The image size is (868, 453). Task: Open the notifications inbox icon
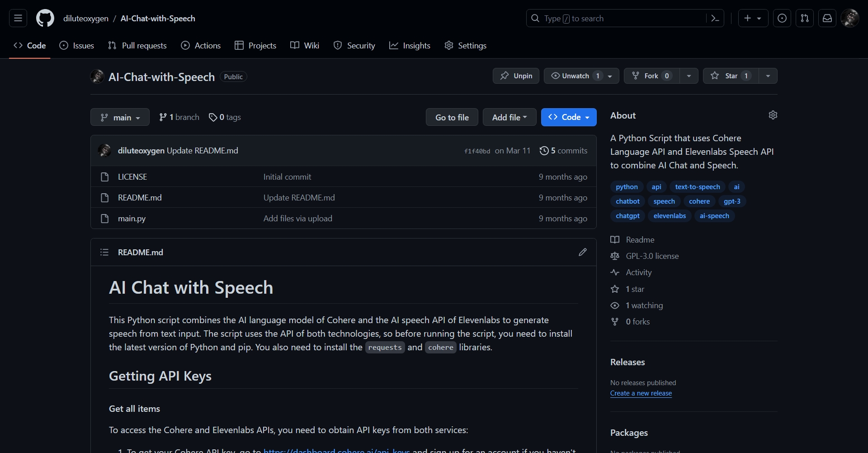(827, 18)
